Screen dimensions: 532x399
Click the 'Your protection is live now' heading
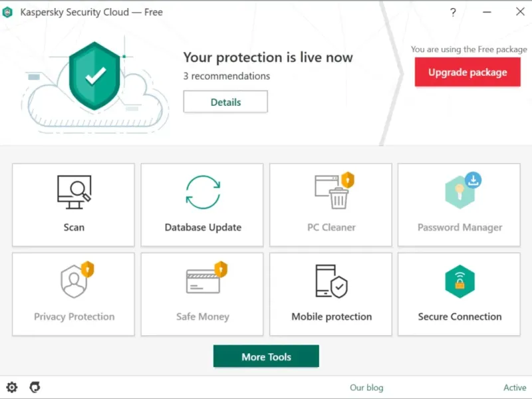tap(268, 57)
